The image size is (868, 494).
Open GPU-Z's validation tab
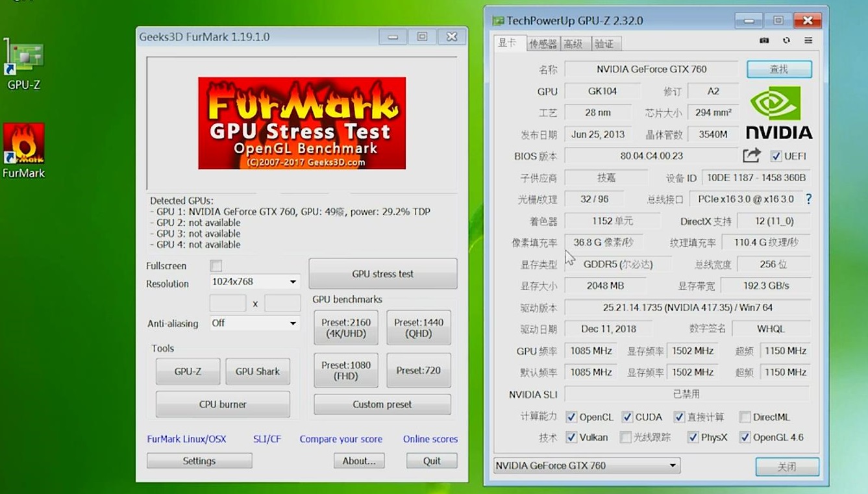point(605,43)
